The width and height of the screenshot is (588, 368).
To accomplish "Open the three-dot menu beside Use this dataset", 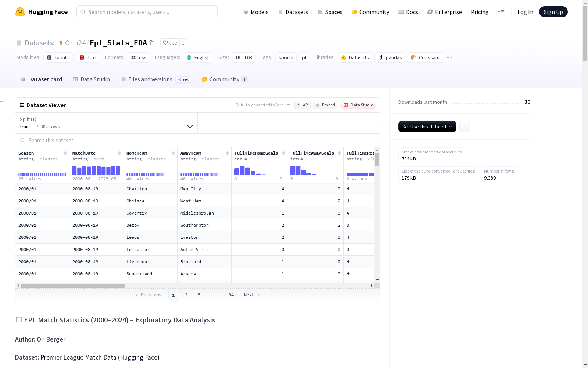I will click(465, 127).
